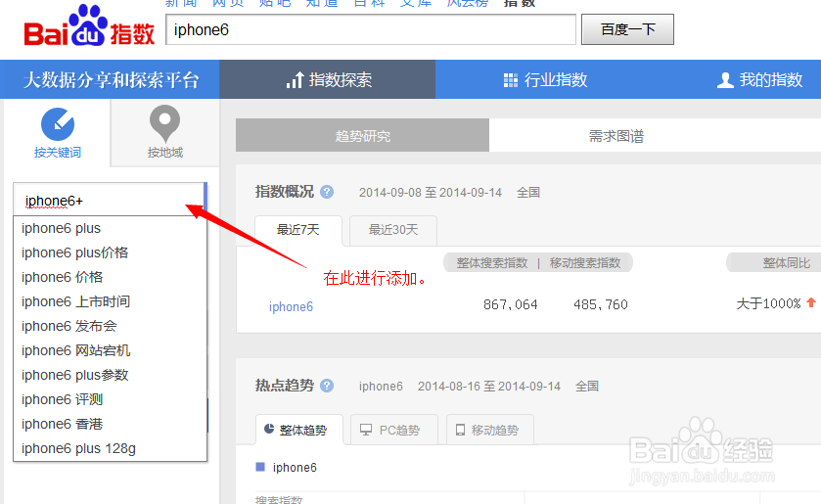Choose suggestion iphone6 网站宕机

pyautogui.click(x=110, y=350)
